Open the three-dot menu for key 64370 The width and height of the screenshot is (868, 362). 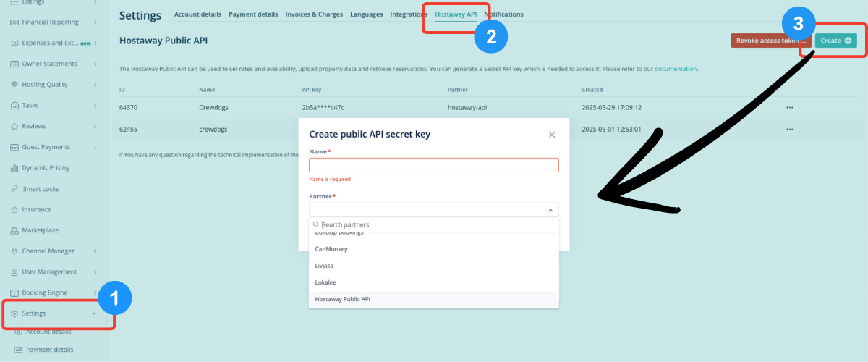point(789,108)
